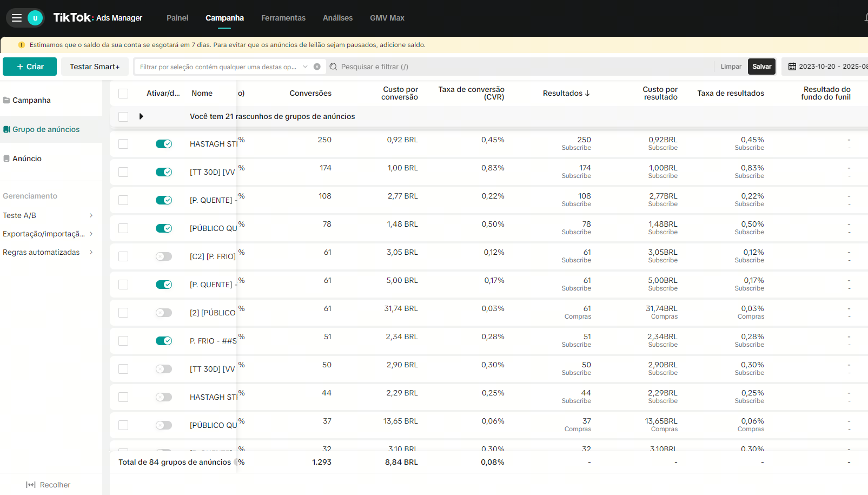Click the Criar button
Screen dimensions: 868x495
30,67
